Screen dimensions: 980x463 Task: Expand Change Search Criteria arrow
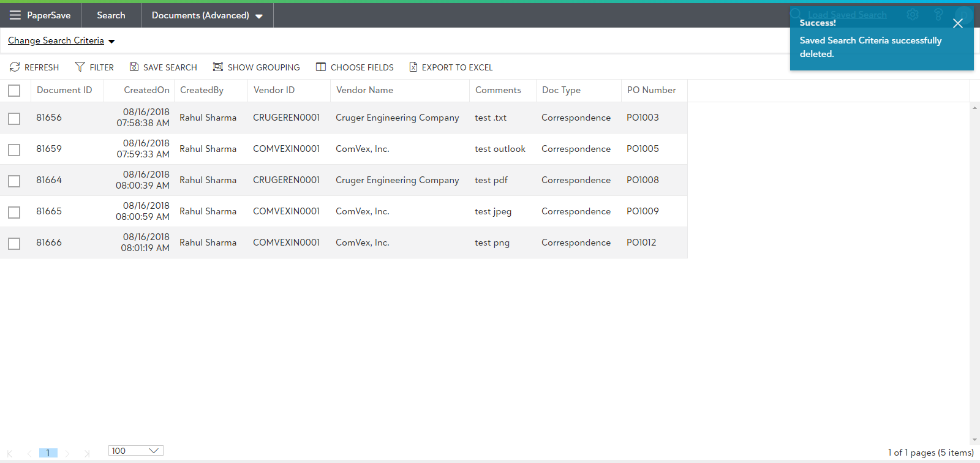tap(111, 42)
